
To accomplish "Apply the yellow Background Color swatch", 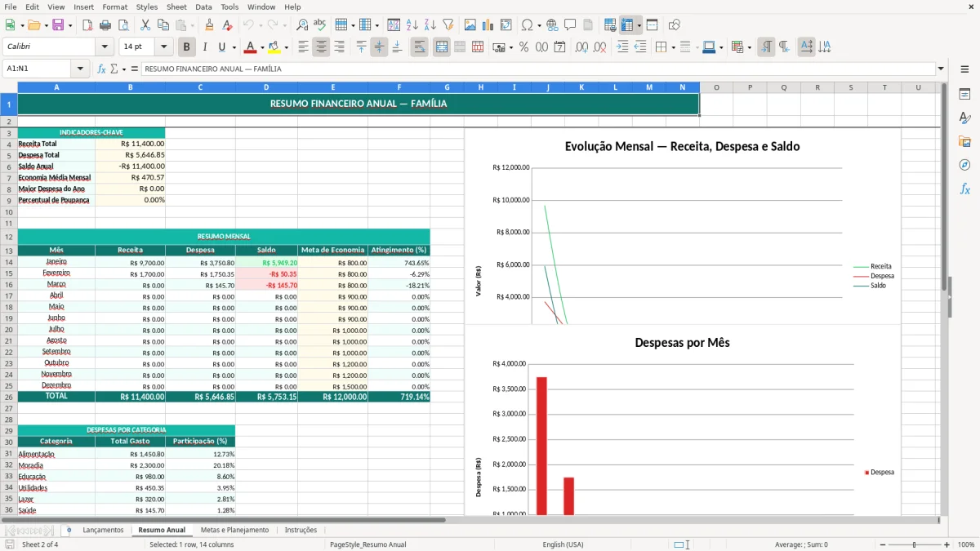I will [274, 47].
